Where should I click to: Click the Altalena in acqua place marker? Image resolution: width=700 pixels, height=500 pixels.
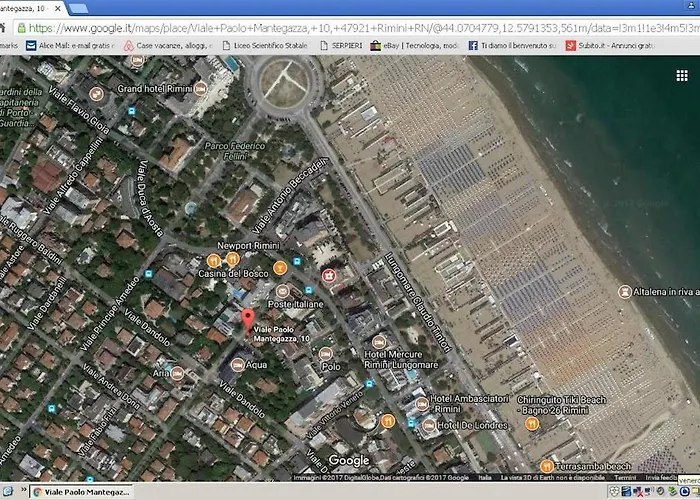623,292
